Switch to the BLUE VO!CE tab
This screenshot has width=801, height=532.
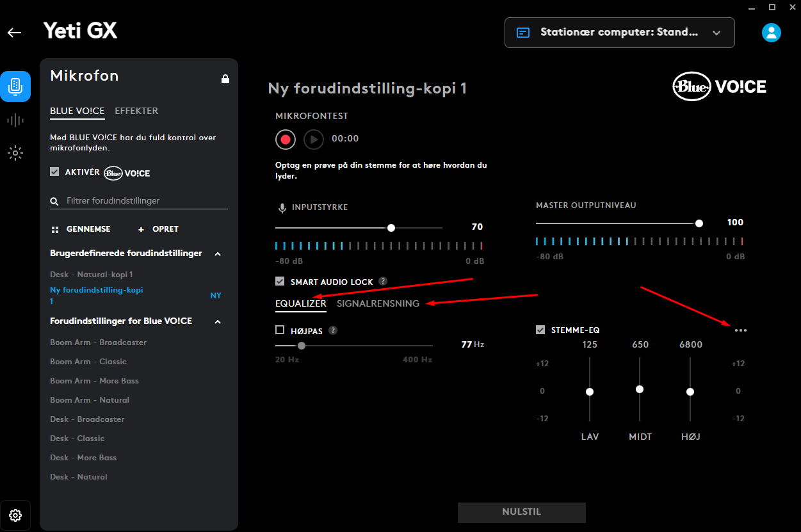(77, 111)
